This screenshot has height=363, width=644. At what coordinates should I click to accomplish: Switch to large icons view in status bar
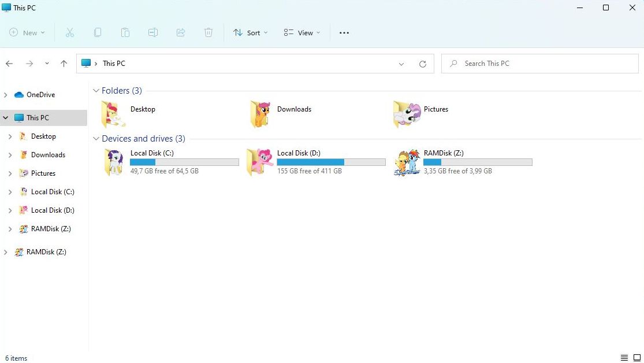(x=637, y=358)
